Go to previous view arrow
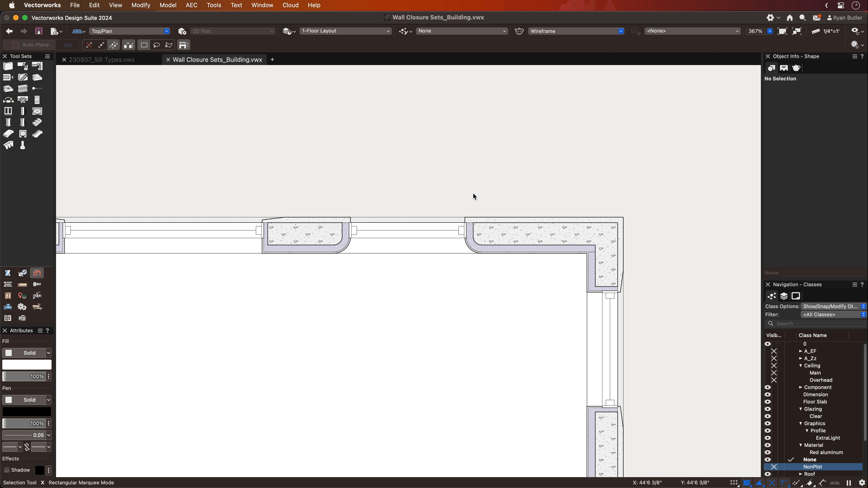The width and height of the screenshot is (868, 488). (x=9, y=31)
